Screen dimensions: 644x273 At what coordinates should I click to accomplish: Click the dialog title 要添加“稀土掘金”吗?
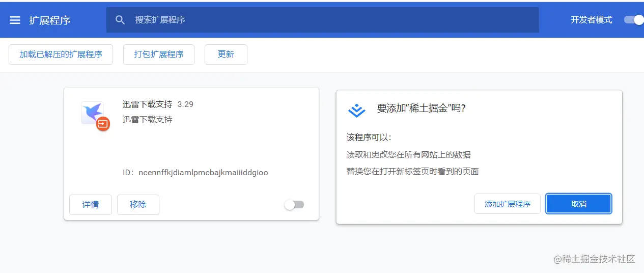[x=422, y=108]
